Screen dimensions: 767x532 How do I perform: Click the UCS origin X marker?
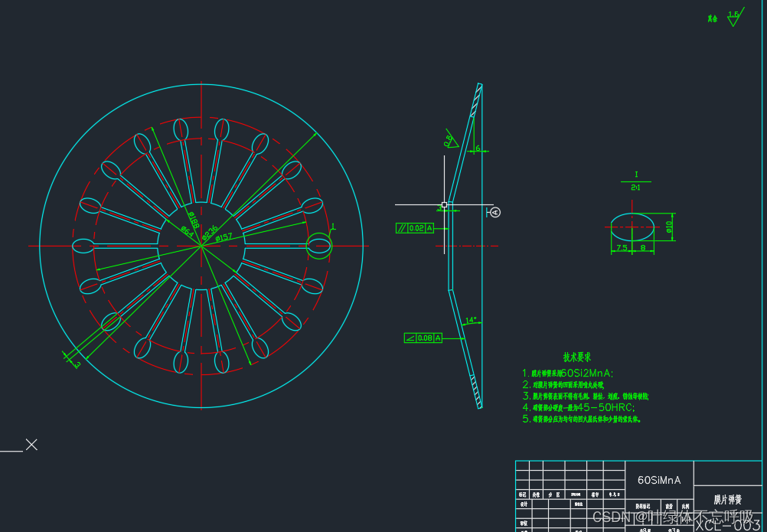tap(31, 445)
